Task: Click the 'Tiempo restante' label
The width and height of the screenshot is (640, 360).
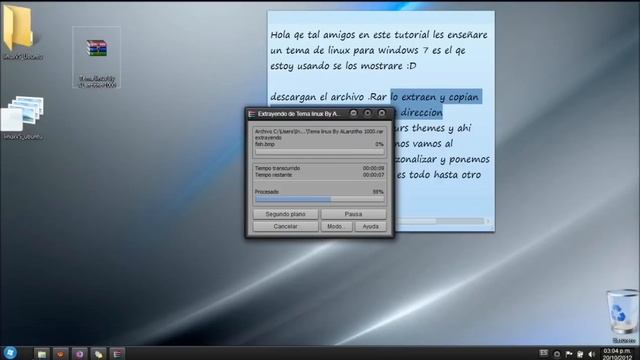Action: coord(273,175)
